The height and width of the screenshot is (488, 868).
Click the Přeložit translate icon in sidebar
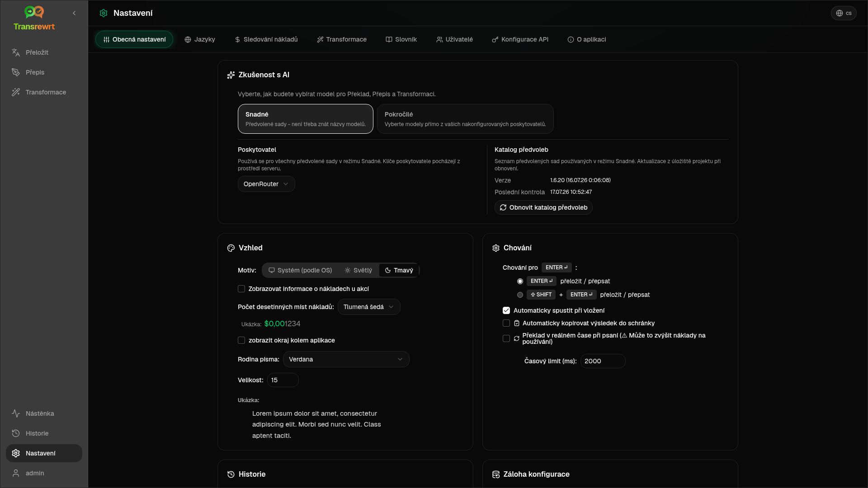[16, 52]
